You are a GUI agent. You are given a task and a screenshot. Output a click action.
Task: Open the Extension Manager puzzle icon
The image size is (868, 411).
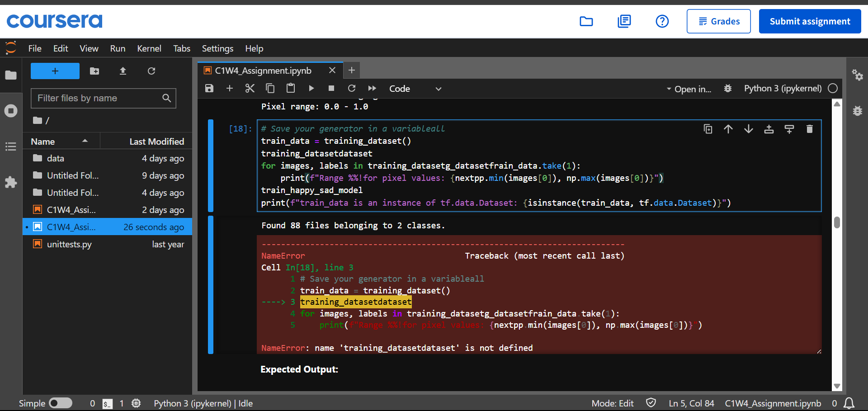coord(11,182)
